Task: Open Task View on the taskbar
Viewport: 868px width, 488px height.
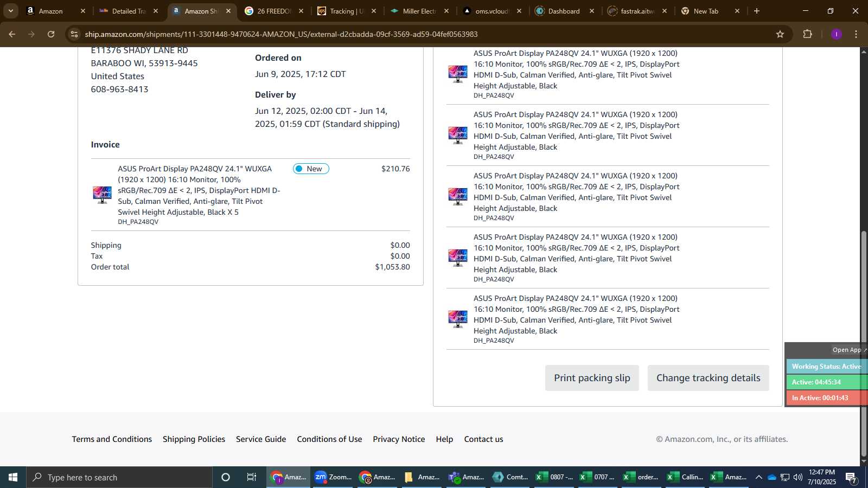Action: tap(252, 477)
